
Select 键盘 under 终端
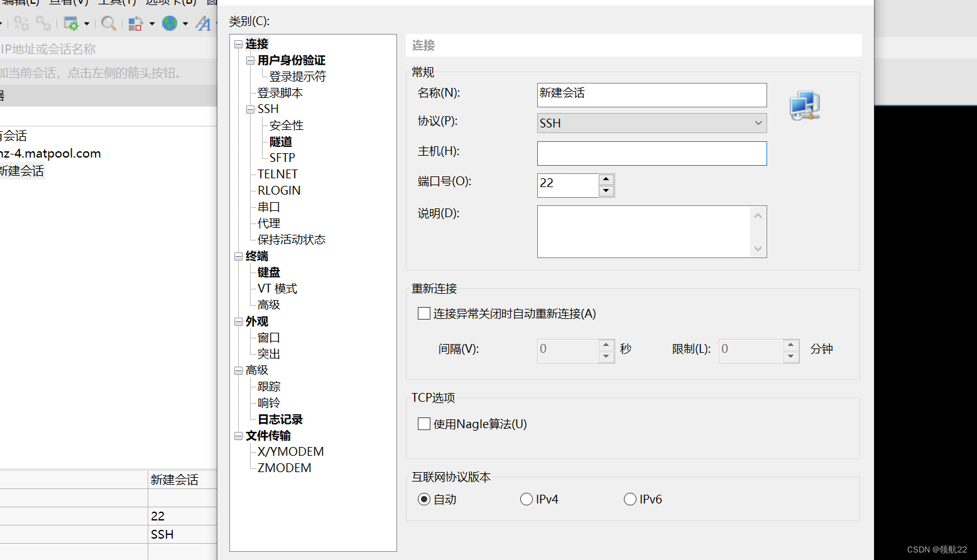click(269, 272)
